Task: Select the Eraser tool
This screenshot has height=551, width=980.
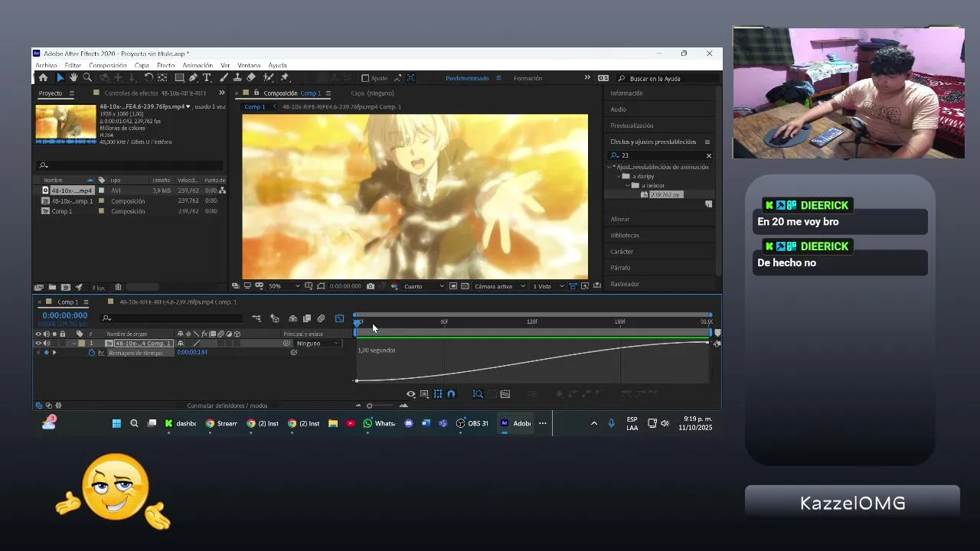Action: coord(251,78)
